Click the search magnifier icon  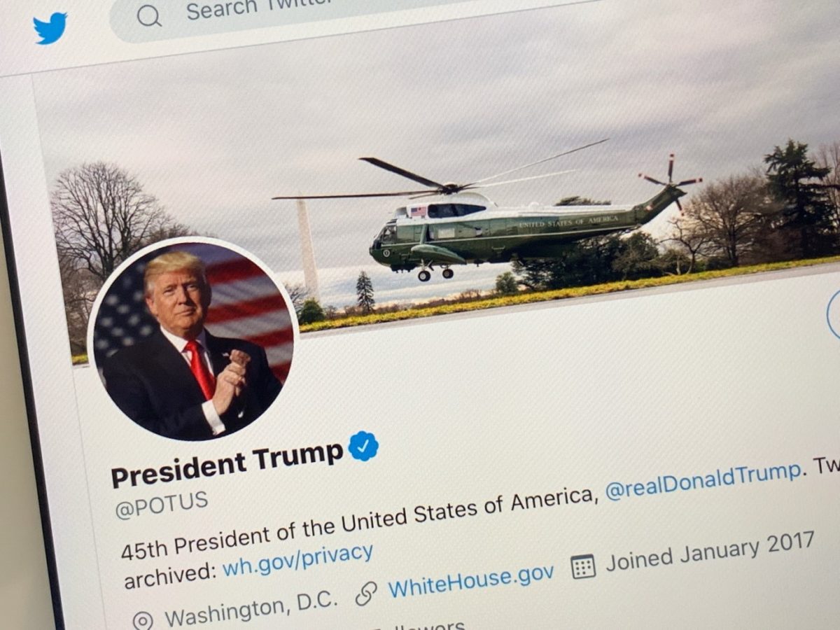[148, 16]
